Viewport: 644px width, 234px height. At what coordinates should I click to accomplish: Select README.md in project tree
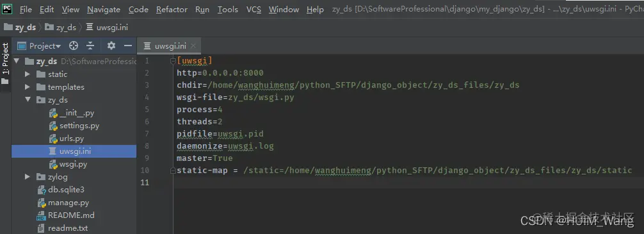[x=71, y=215]
